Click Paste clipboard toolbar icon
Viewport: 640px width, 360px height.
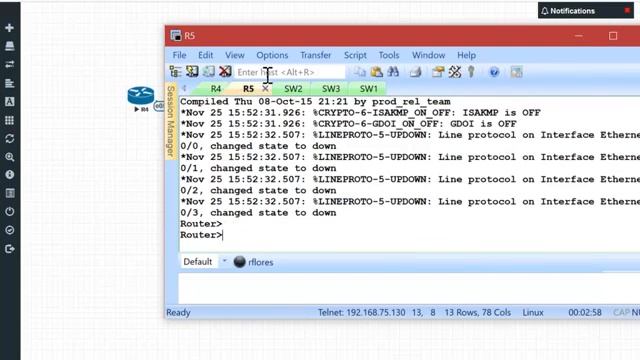tap(376, 72)
